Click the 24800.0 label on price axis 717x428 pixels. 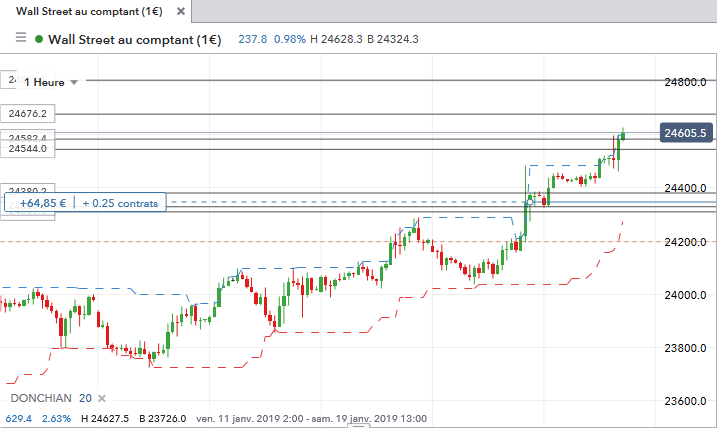pos(686,81)
